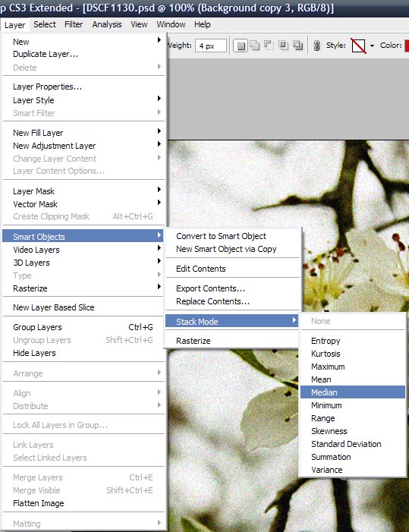Choose Group Layers
The width and height of the screenshot is (409, 532).
click(83, 327)
